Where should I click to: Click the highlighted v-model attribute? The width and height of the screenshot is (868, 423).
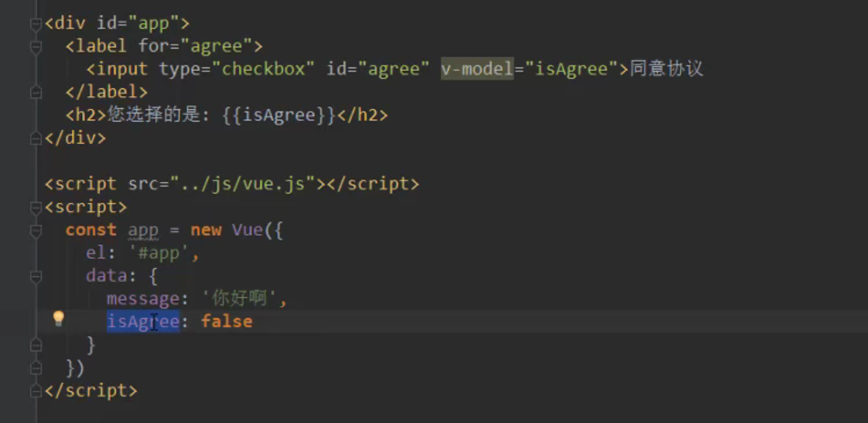pyautogui.click(x=477, y=69)
